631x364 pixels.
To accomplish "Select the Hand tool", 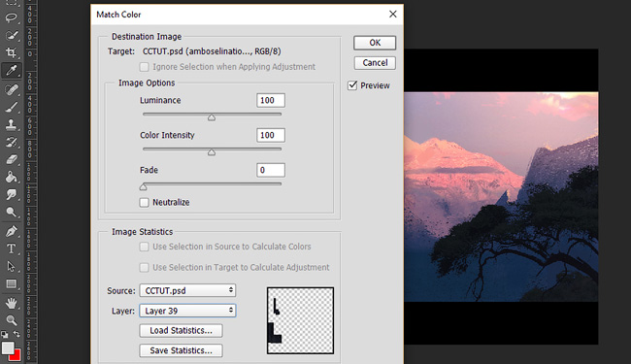I will (x=12, y=303).
